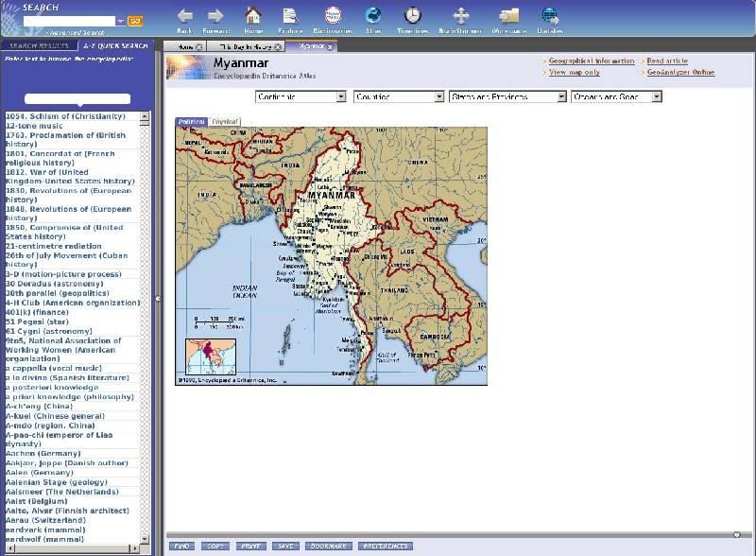The height and width of the screenshot is (556, 756).
Task: Check for Updates via toolbar icon
Action: [549, 16]
